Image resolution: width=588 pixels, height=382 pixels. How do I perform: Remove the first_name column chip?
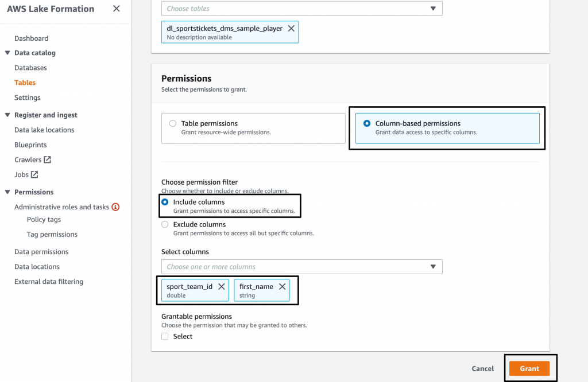point(282,286)
